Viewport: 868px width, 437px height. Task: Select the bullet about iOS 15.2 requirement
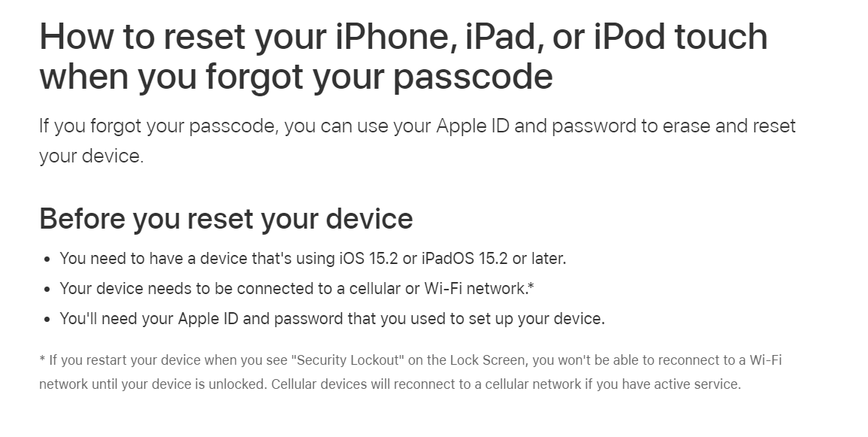(313, 259)
